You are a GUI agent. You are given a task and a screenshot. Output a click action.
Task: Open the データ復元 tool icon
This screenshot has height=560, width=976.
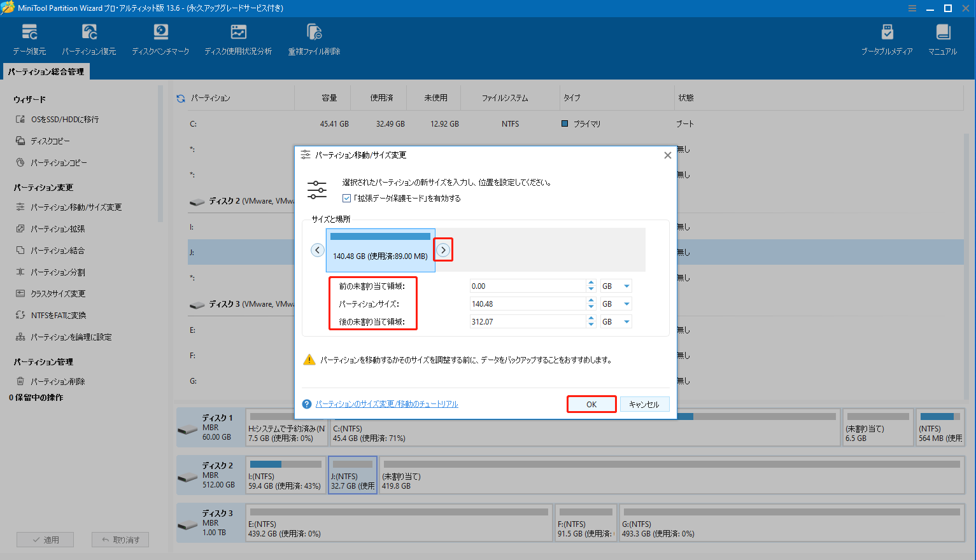click(29, 32)
